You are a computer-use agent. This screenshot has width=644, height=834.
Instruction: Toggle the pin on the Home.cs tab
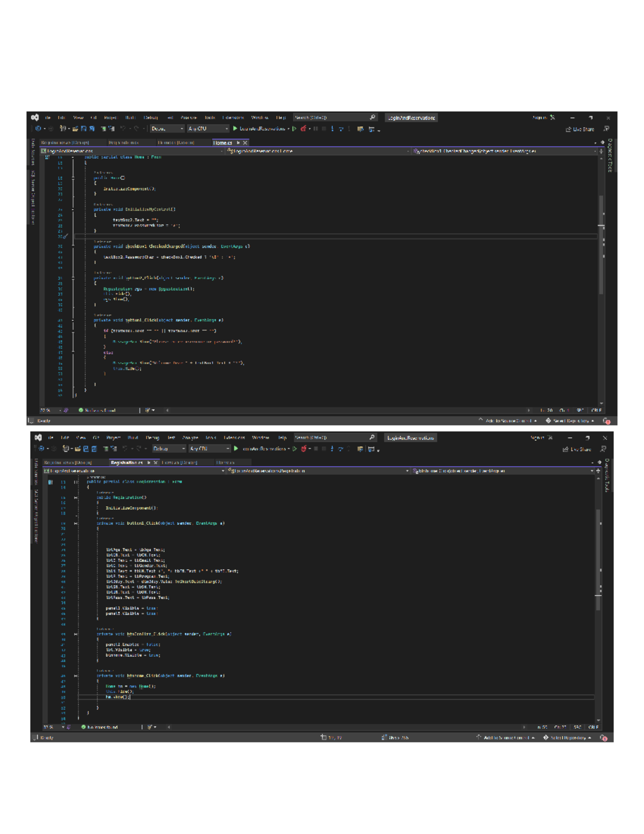click(x=238, y=143)
